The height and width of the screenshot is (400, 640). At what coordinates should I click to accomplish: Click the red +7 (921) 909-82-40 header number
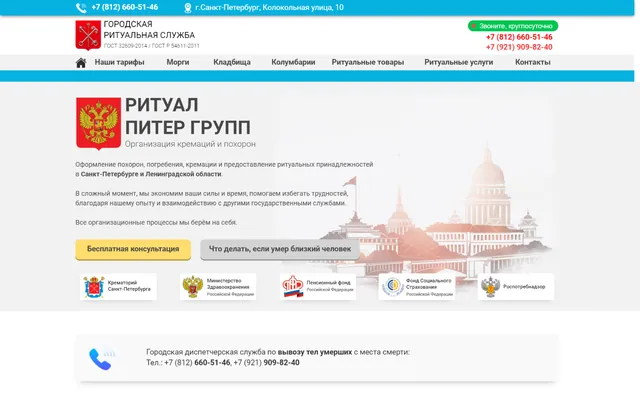[x=519, y=47]
